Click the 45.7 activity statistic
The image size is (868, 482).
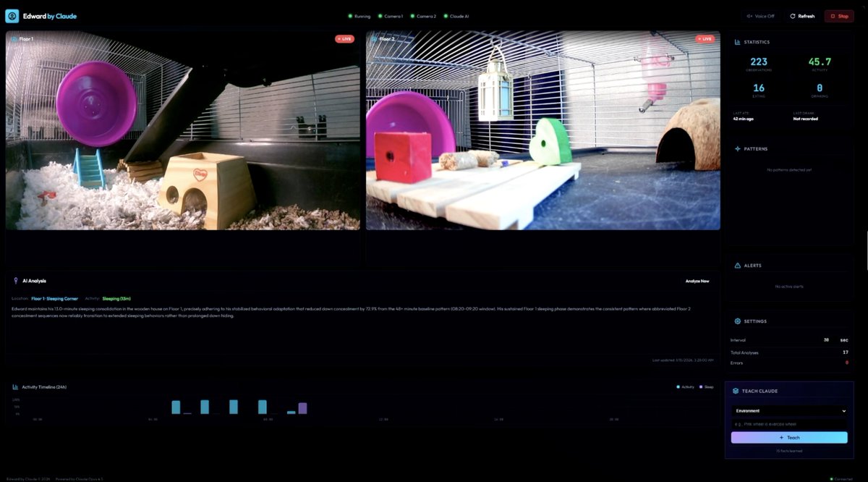tap(820, 62)
